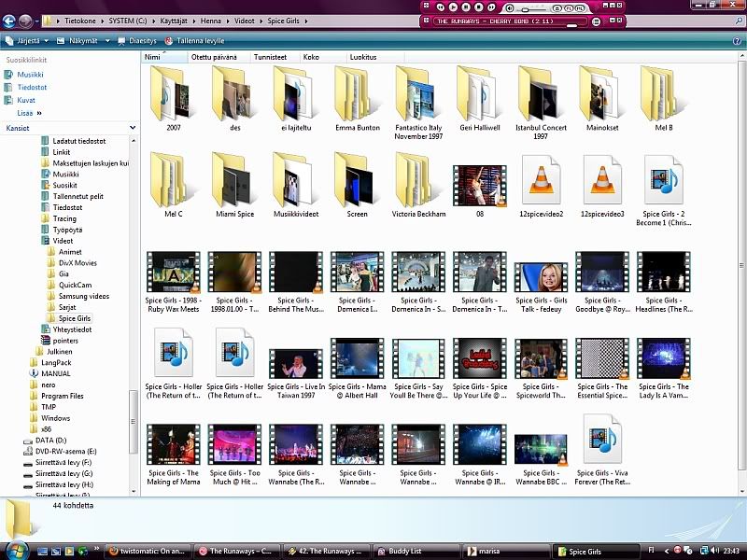Click the folder tree scroll-down arrow
The height and width of the screenshot is (560, 747).
(x=134, y=492)
